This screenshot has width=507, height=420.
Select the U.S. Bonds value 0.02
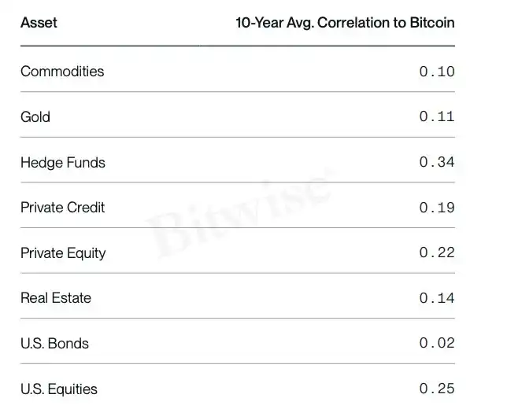pos(437,343)
